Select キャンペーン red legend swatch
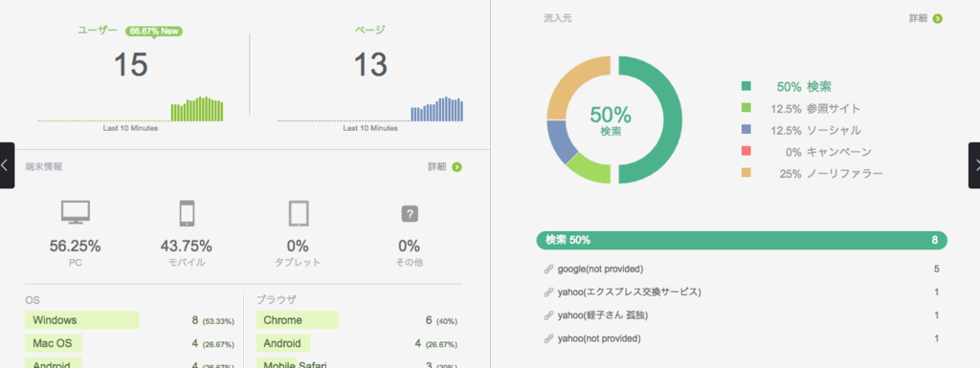This screenshot has width=980, height=368. pos(746,152)
